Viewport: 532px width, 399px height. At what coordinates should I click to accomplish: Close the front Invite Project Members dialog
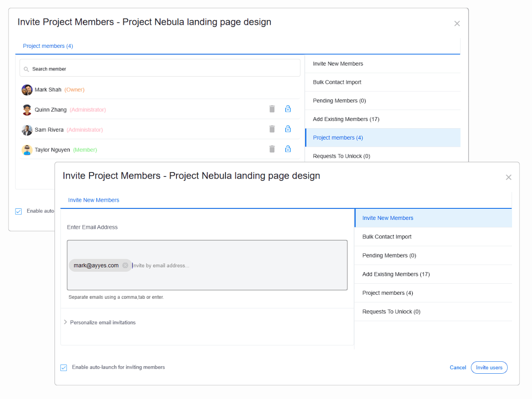(x=509, y=177)
